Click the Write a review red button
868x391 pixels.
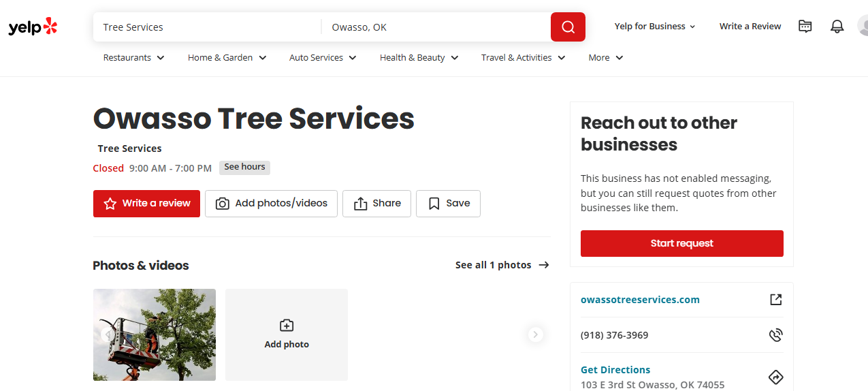pos(146,204)
